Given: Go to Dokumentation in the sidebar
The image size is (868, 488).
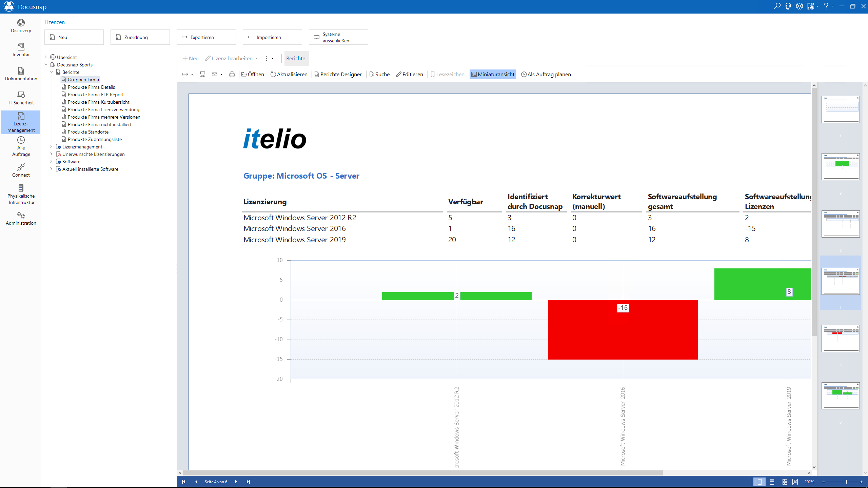Looking at the screenshot, I should coord(21,74).
